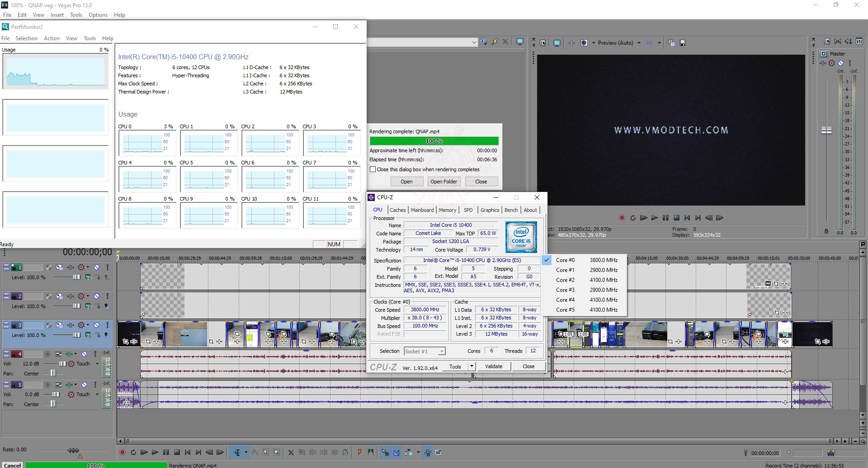Insert a marker with the orange flag icon

click(359, 452)
